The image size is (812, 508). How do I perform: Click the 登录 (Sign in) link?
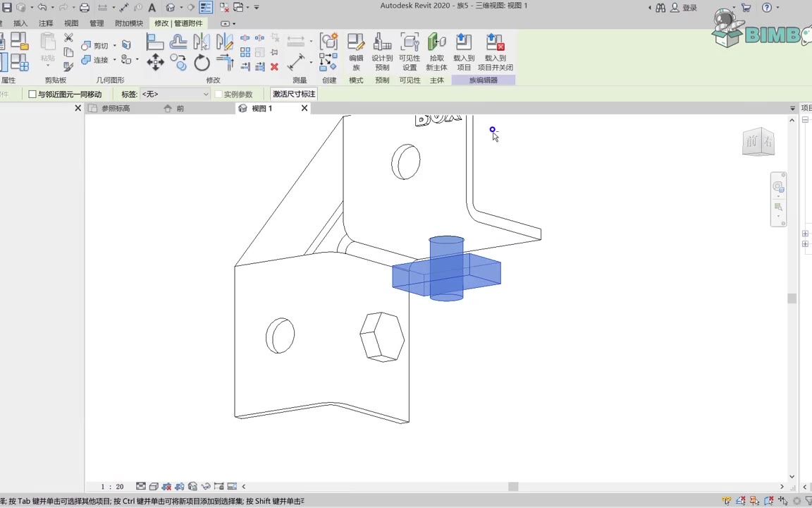pyautogui.click(x=689, y=8)
